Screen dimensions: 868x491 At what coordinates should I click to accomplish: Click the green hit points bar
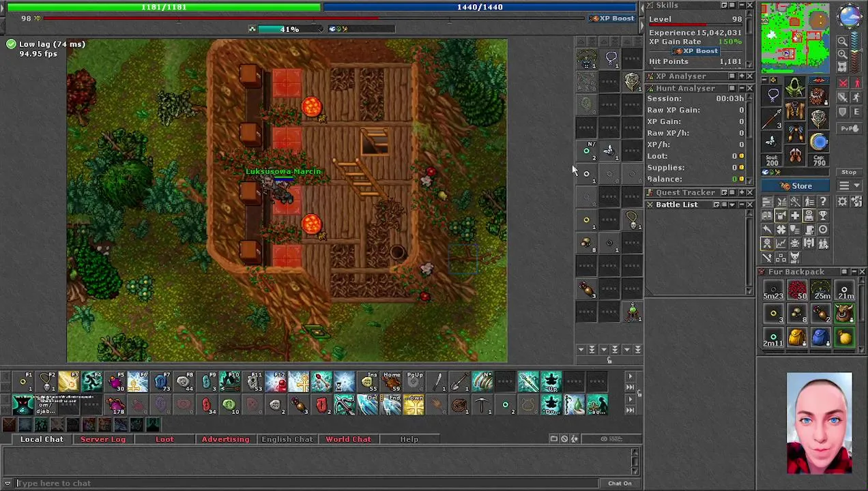pos(164,7)
